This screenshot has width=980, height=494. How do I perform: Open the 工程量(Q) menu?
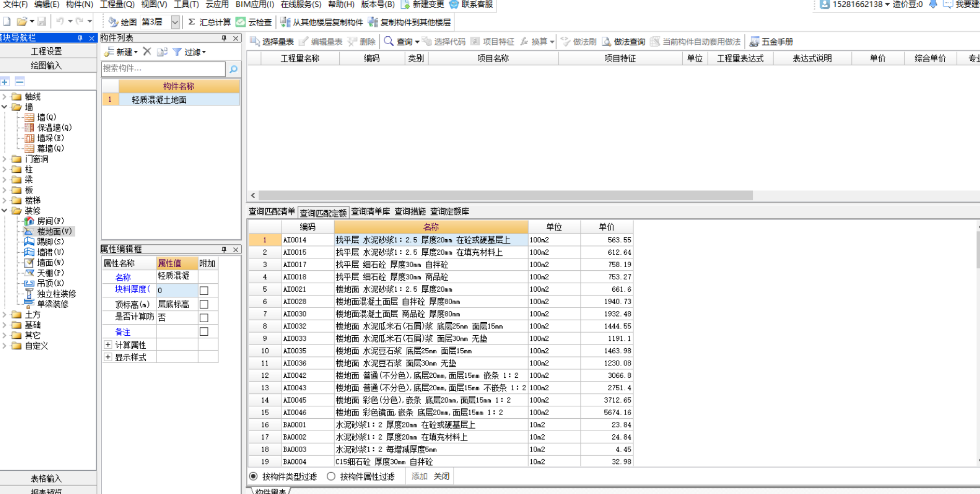[x=117, y=4]
